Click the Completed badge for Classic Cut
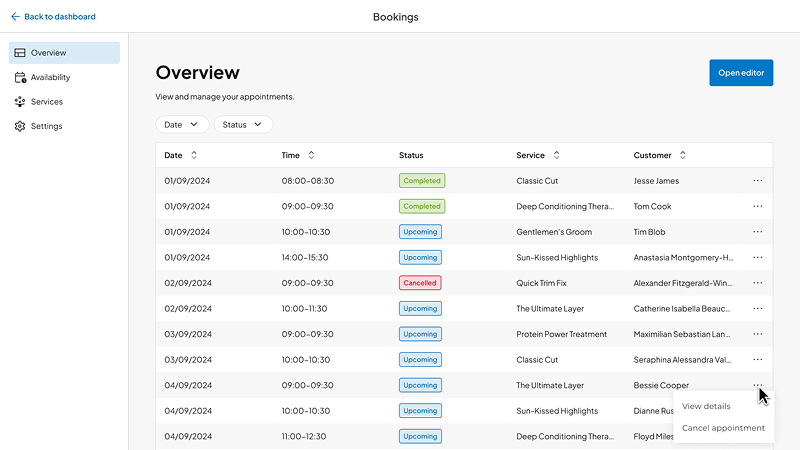Image resolution: width=800 pixels, height=450 pixels. coord(422,181)
